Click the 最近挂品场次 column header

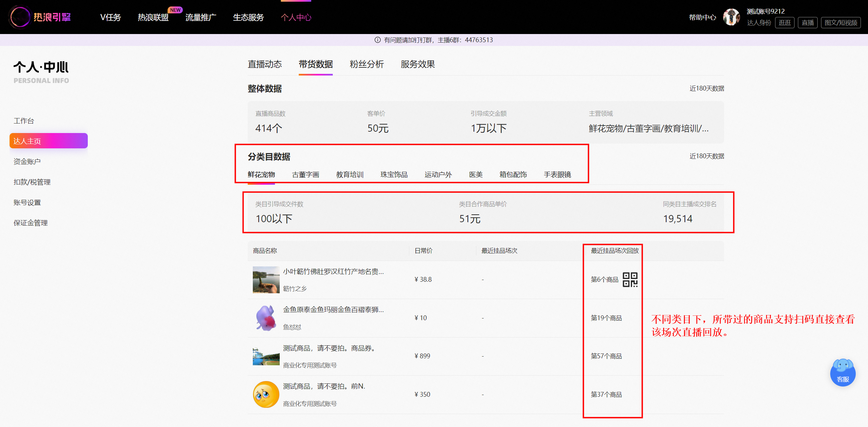click(x=499, y=251)
